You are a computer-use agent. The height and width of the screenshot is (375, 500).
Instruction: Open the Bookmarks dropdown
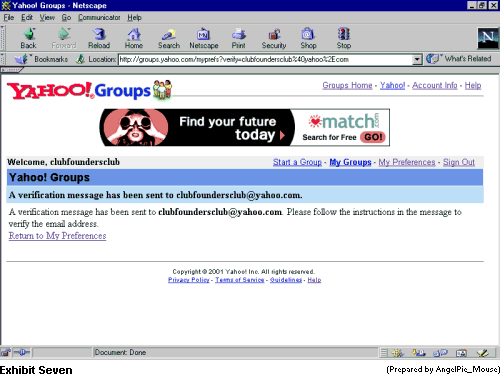(x=41, y=59)
